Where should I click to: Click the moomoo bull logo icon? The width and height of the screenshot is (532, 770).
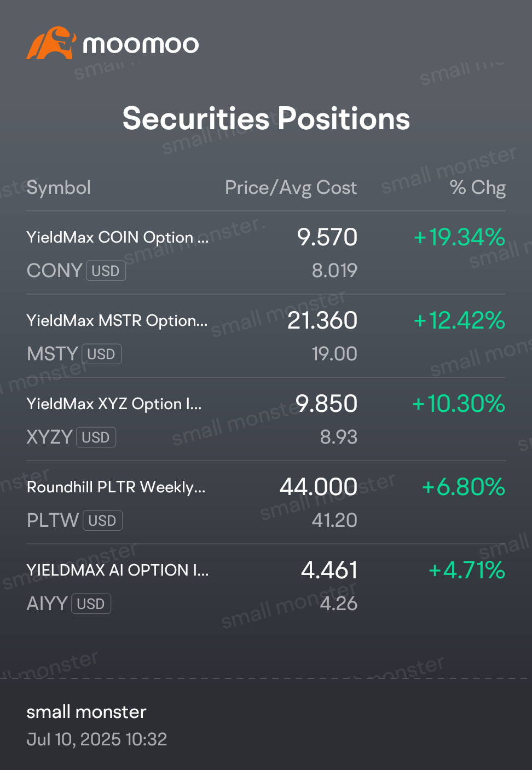[51, 43]
